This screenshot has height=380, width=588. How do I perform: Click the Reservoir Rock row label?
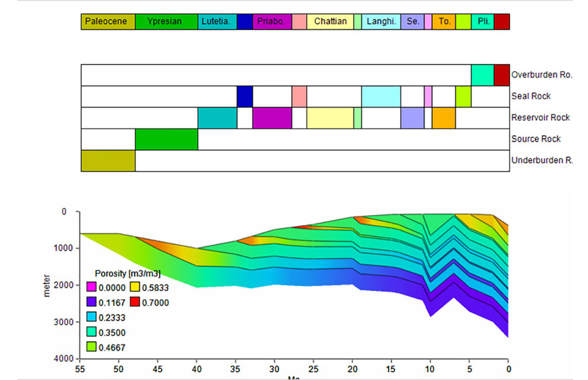[540, 118]
